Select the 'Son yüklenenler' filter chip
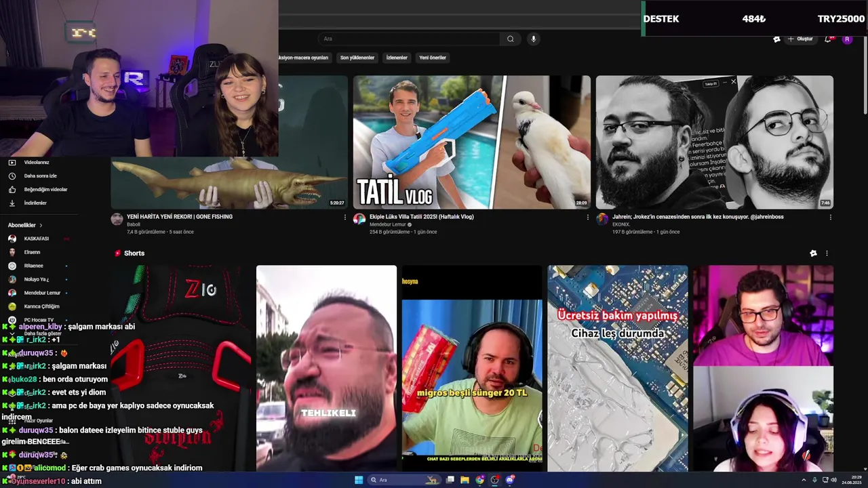The height and width of the screenshot is (488, 868). pyautogui.click(x=357, y=58)
